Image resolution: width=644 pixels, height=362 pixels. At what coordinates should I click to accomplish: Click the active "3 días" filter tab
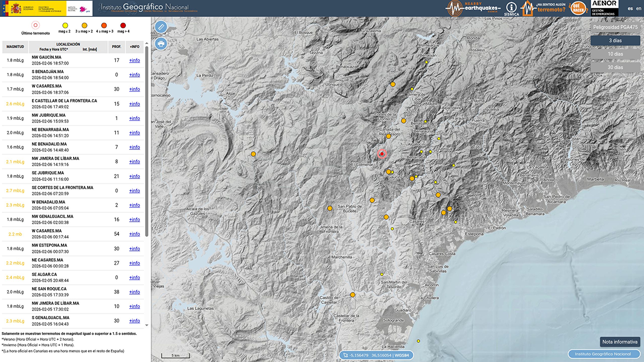click(x=615, y=40)
